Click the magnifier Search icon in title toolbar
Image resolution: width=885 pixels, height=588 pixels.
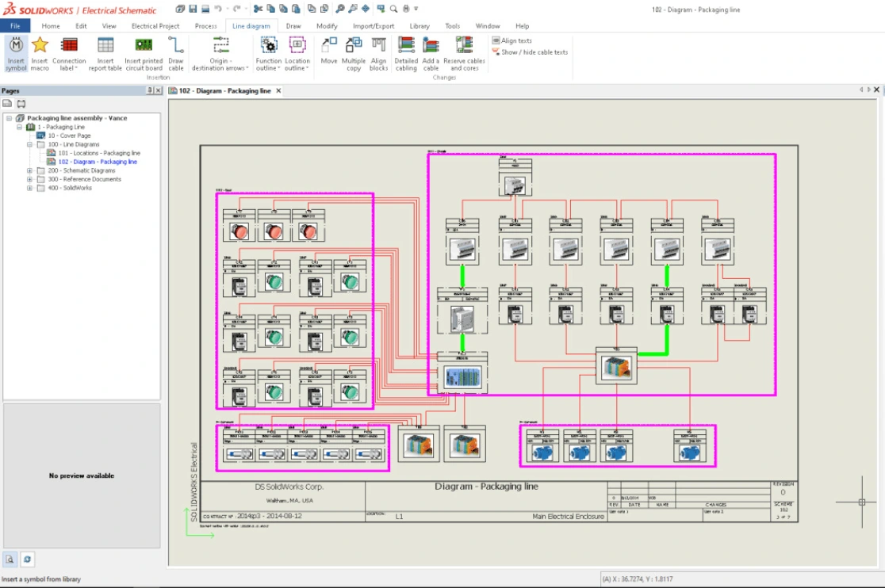[393, 9]
